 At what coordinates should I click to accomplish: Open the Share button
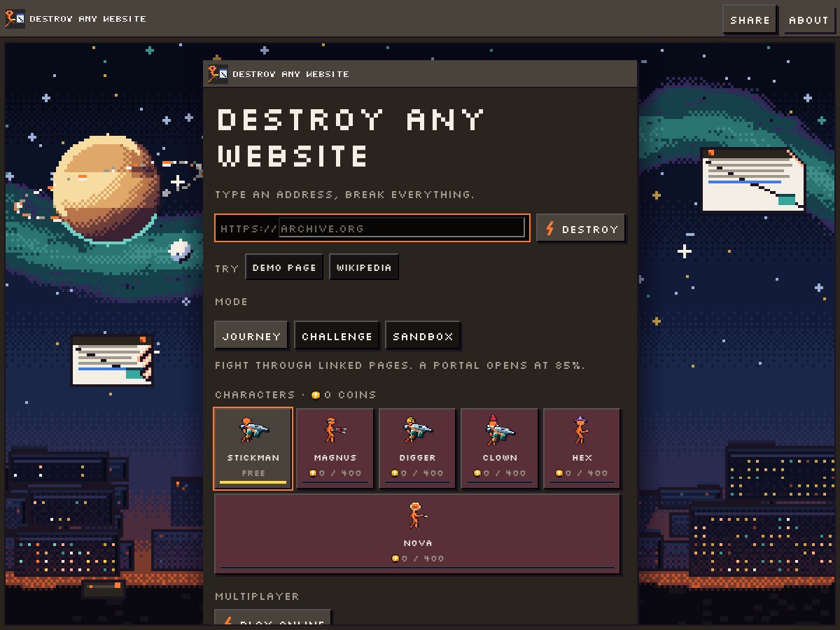pos(750,20)
